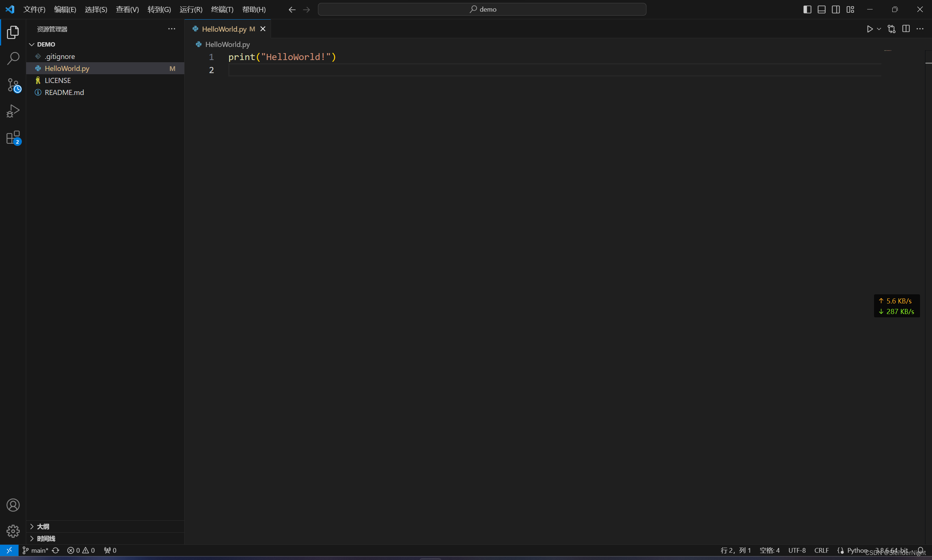Toggle the primary side bar visibility
The width and height of the screenshot is (932, 560).
tap(807, 9)
